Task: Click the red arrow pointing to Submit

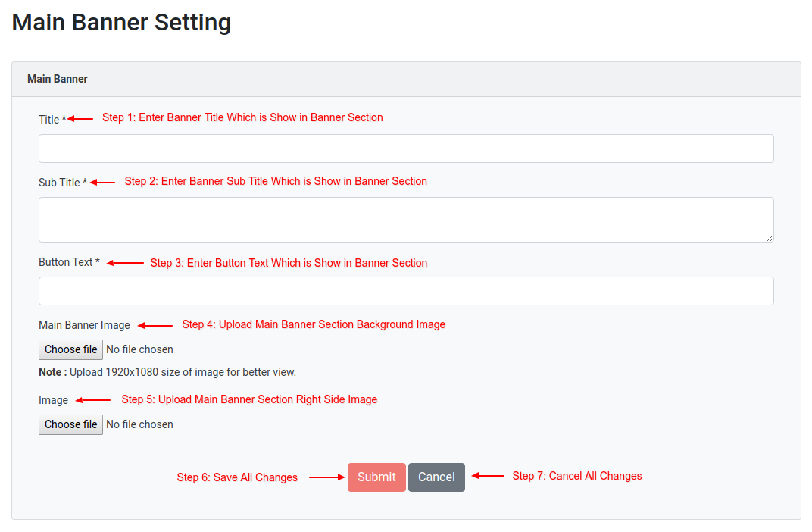Action: click(326, 477)
